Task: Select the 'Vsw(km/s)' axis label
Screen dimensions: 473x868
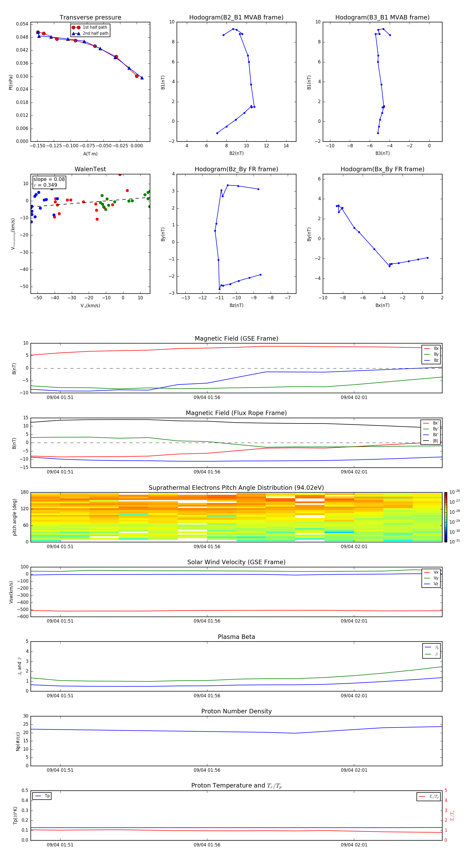Action: tap(11, 592)
